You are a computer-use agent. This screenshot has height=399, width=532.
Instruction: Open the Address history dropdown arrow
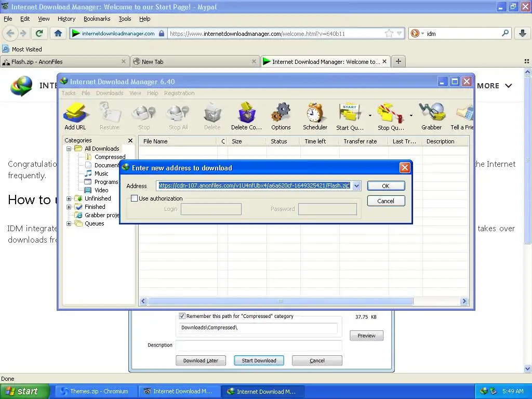coord(356,185)
